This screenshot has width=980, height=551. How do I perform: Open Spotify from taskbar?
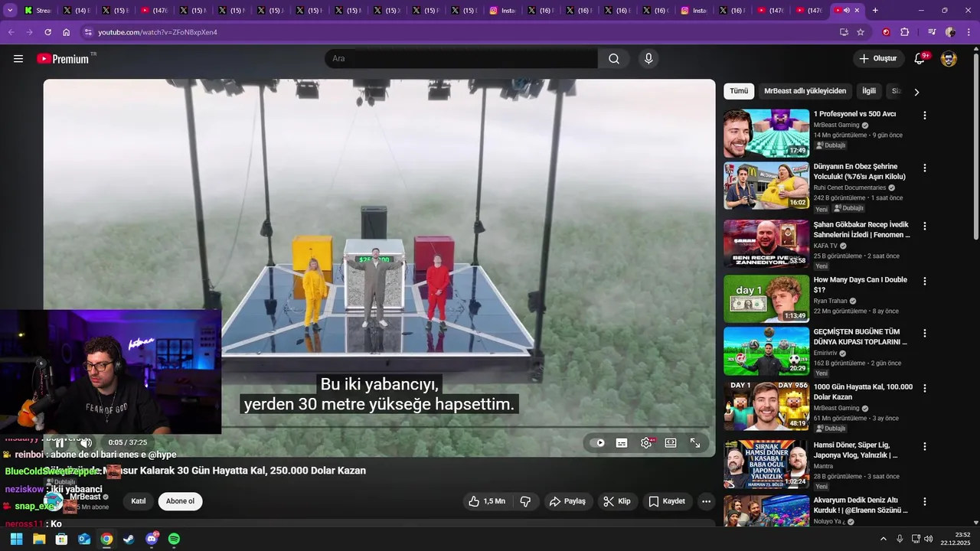(x=174, y=540)
